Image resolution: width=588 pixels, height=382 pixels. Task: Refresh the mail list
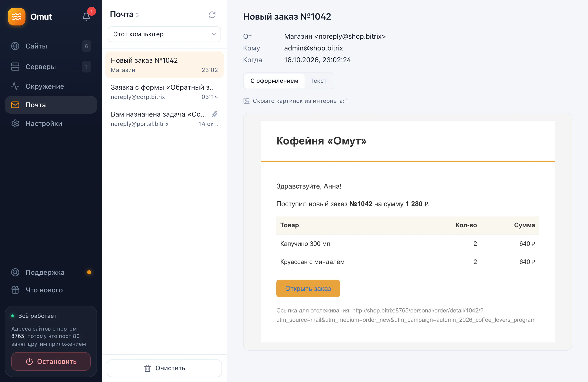pyautogui.click(x=212, y=14)
